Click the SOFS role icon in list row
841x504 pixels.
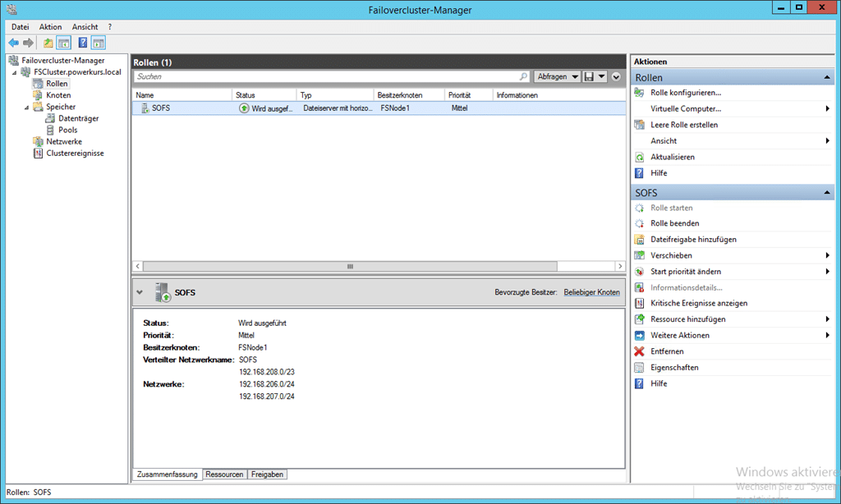tap(145, 108)
